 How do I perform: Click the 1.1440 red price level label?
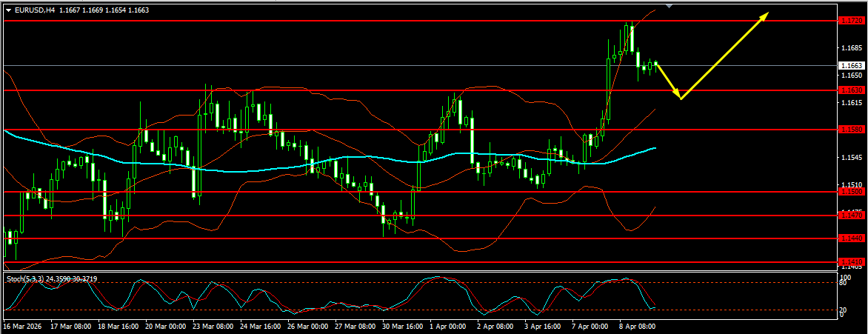[x=851, y=238]
